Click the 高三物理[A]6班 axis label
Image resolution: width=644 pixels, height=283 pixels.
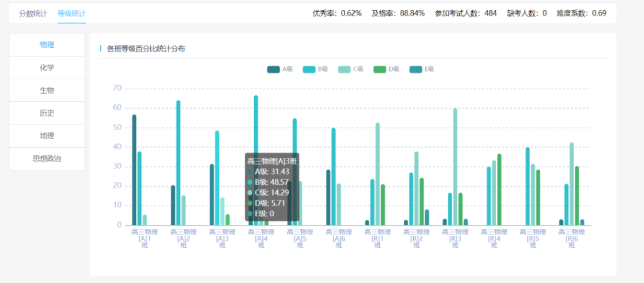(x=339, y=238)
